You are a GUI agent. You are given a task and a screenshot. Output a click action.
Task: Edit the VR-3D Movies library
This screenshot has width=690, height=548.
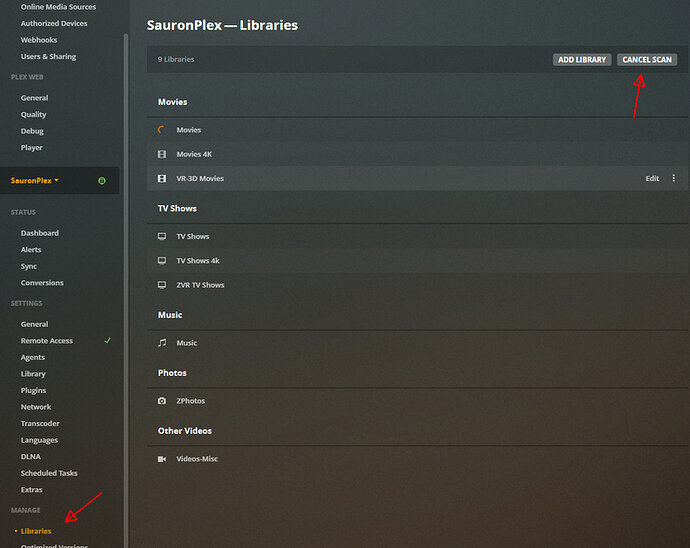click(x=652, y=178)
